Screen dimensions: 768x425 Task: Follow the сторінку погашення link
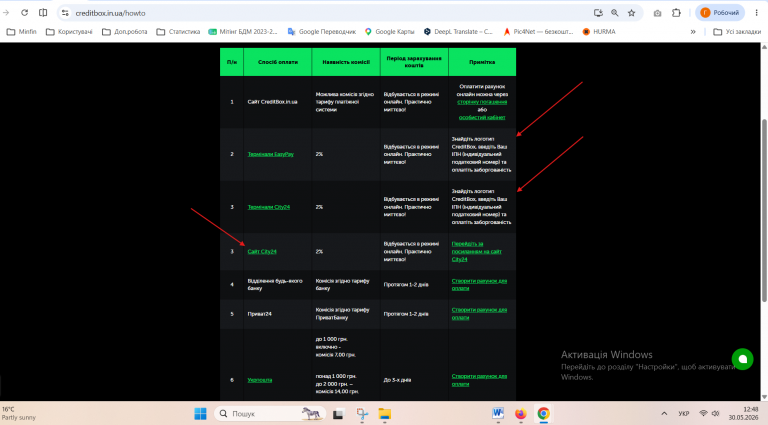[x=482, y=102]
